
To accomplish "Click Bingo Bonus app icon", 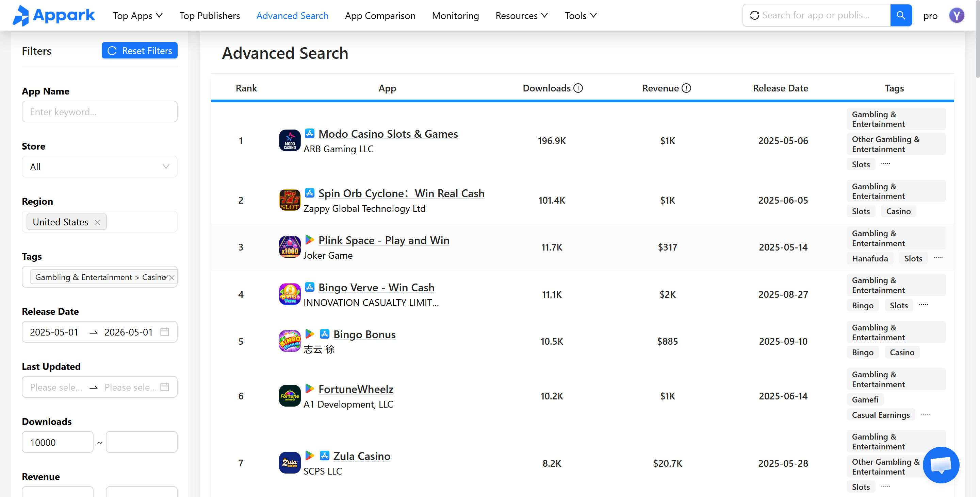I will [290, 341].
